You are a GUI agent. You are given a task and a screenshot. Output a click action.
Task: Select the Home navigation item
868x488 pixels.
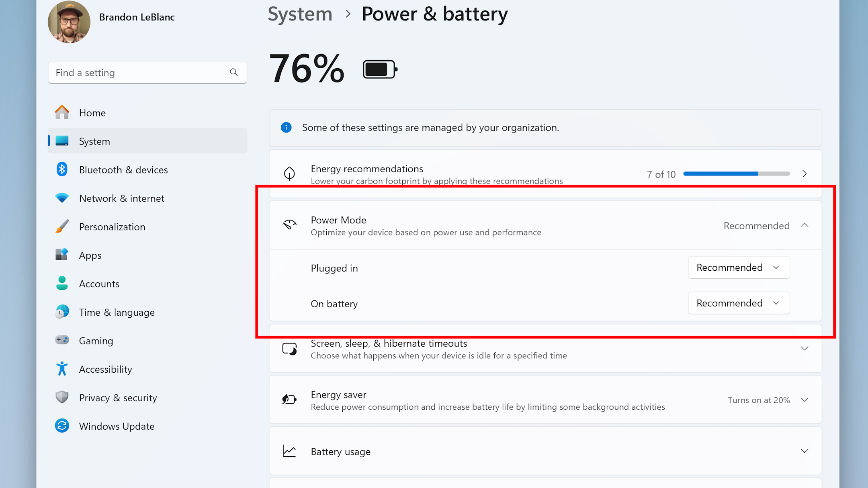(x=92, y=113)
